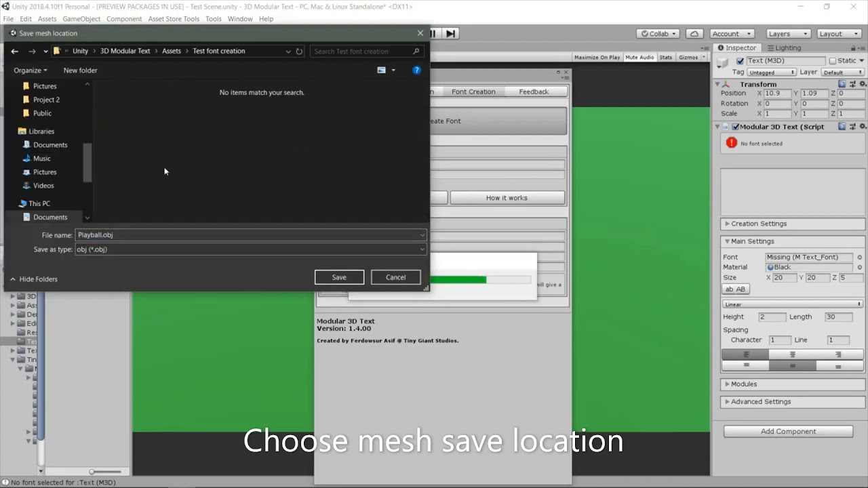Viewport: 868px width, 488px height.
Task: Switch to the Lighting tab
Action: [x=783, y=48]
